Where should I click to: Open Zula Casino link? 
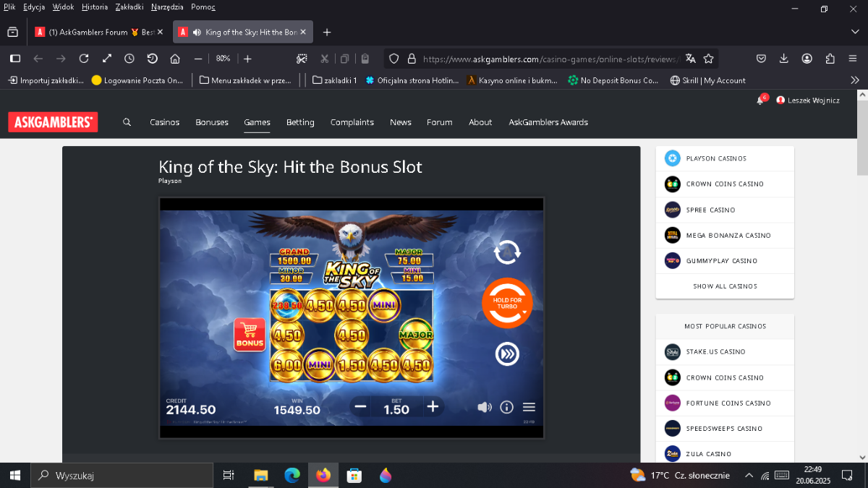pyautogui.click(x=725, y=453)
